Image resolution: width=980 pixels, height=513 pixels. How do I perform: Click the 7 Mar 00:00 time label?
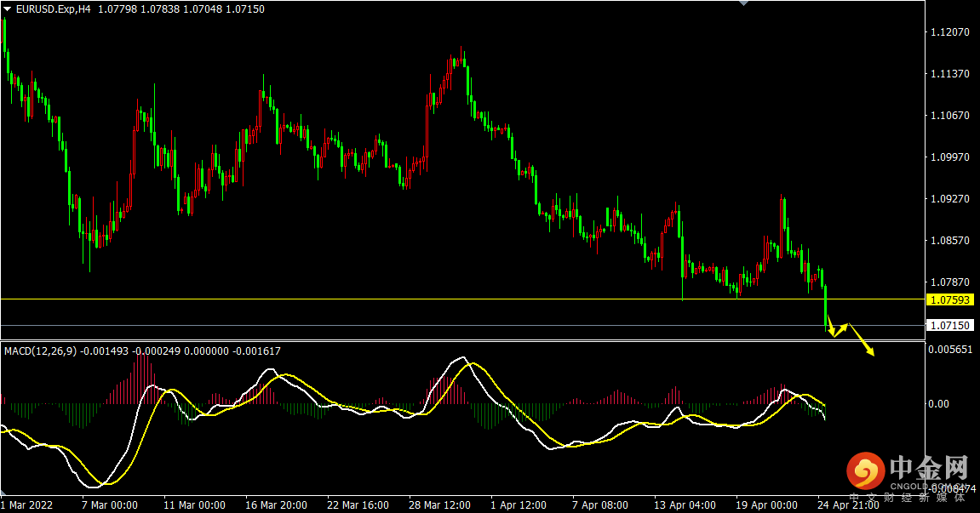pyautogui.click(x=109, y=504)
